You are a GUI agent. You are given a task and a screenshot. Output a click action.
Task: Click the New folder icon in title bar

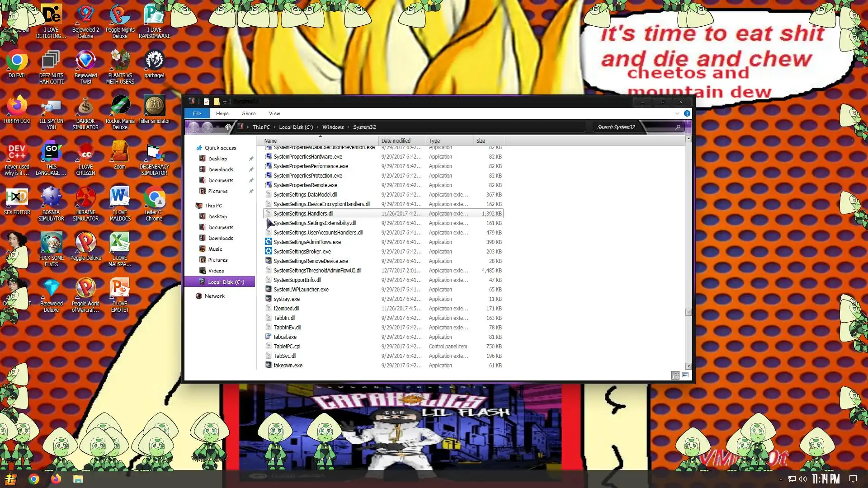point(217,102)
